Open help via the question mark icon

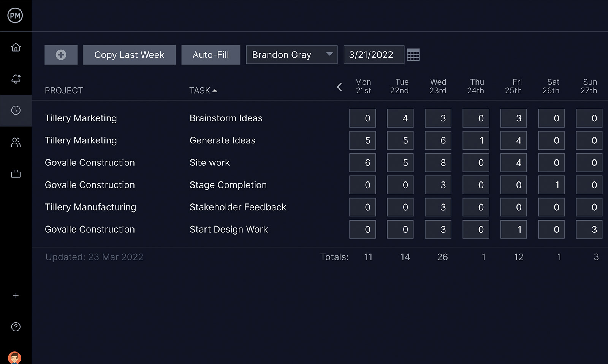coord(16,326)
